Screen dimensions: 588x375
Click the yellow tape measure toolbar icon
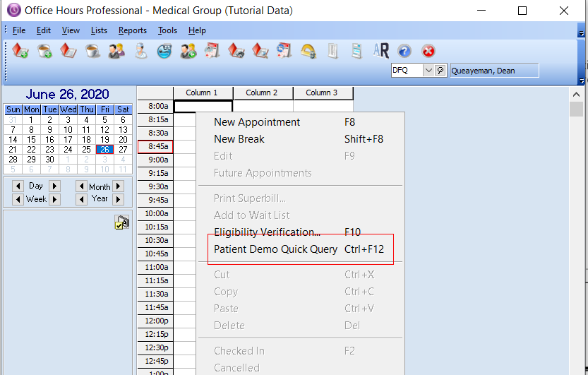click(x=308, y=52)
